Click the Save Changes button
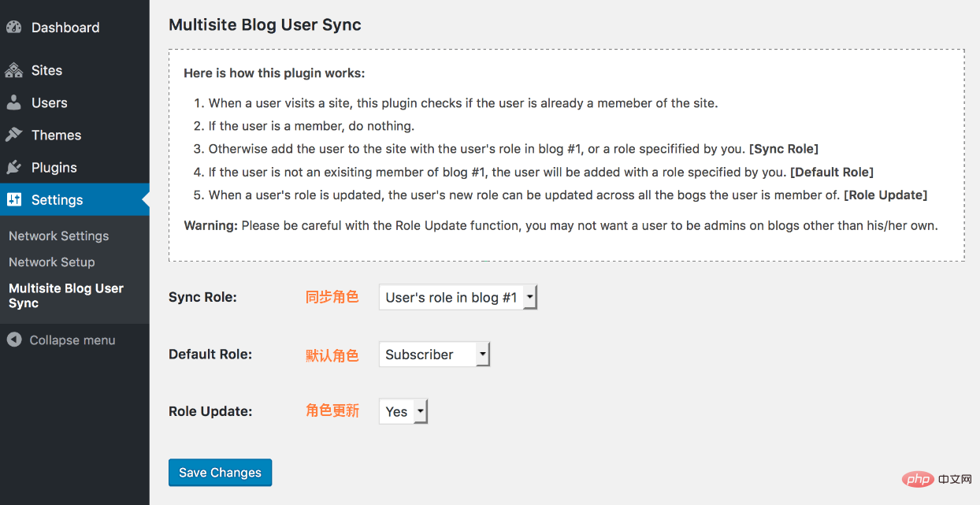 pyautogui.click(x=220, y=472)
